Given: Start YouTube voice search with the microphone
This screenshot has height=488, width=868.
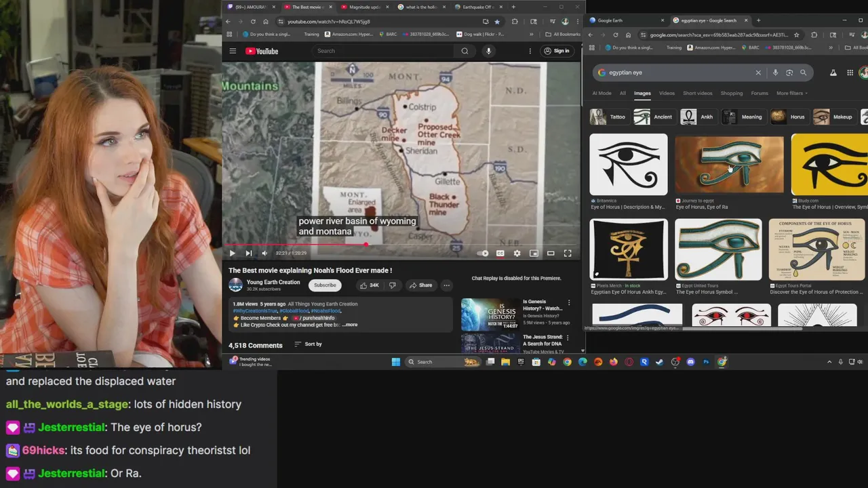Looking at the screenshot, I should pos(488,51).
